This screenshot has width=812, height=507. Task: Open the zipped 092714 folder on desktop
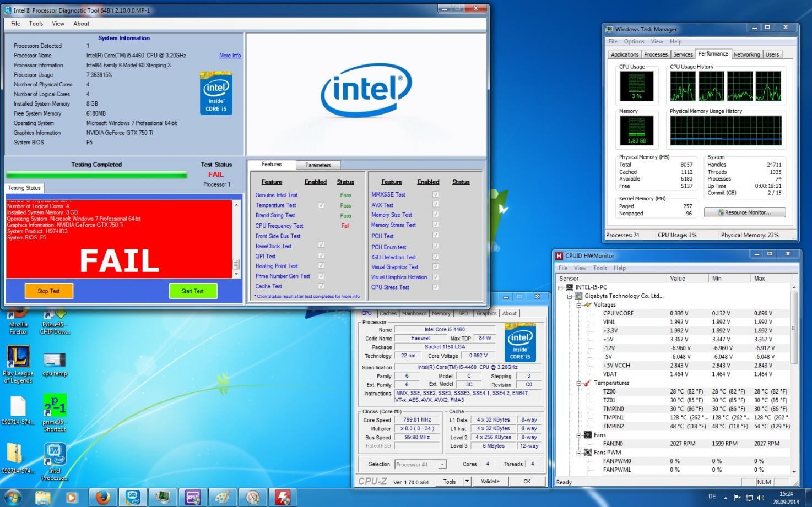click(x=18, y=458)
